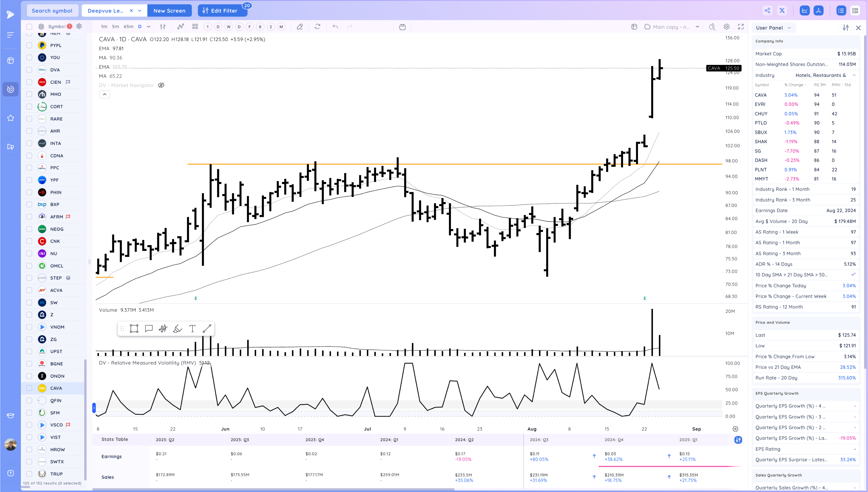Click the fullscreen chart icon
This screenshot has height=492, width=868.
tap(741, 27)
